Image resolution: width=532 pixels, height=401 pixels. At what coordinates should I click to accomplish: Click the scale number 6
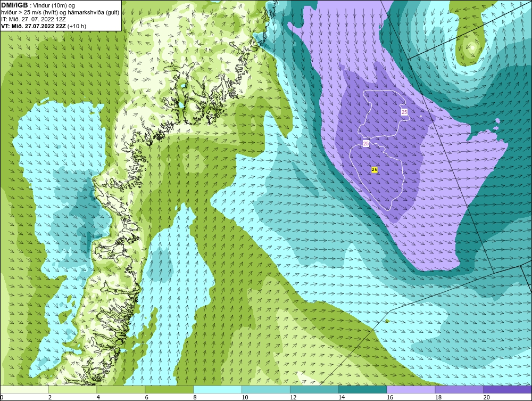[147, 397]
